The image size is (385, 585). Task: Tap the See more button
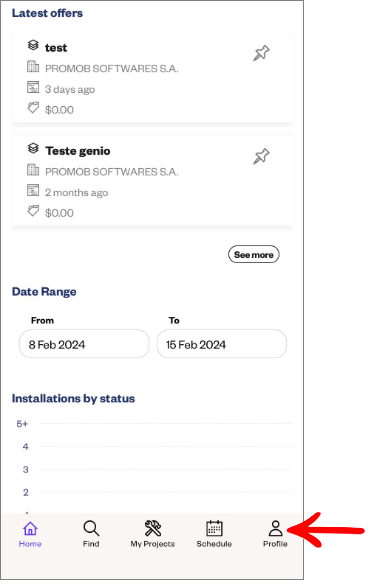tap(254, 254)
